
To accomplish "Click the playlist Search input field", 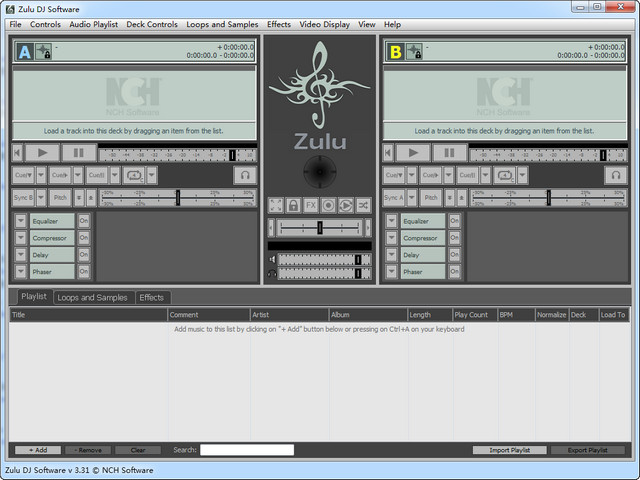I will pos(247,450).
